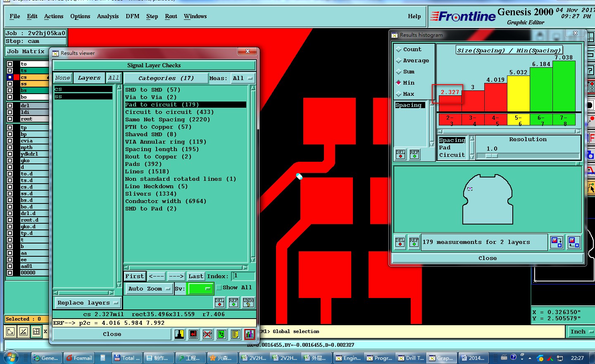The height and width of the screenshot is (364, 595).
Task: Click histogram icon with downward arrow
Action: (557, 242)
